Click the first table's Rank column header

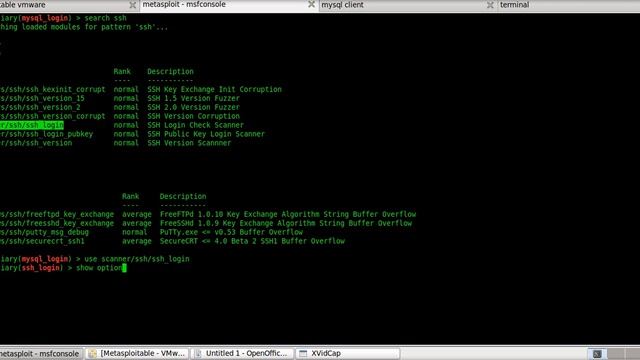pyautogui.click(x=122, y=71)
